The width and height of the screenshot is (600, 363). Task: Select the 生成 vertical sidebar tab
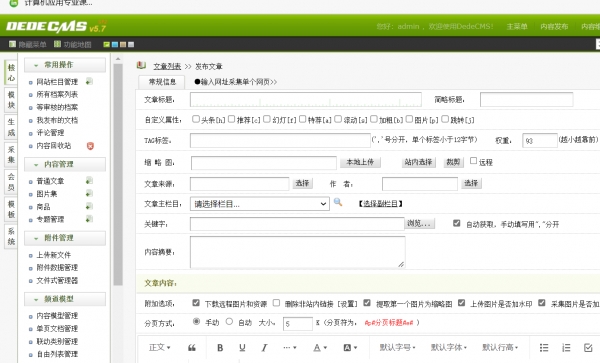pyautogui.click(x=11, y=127)
